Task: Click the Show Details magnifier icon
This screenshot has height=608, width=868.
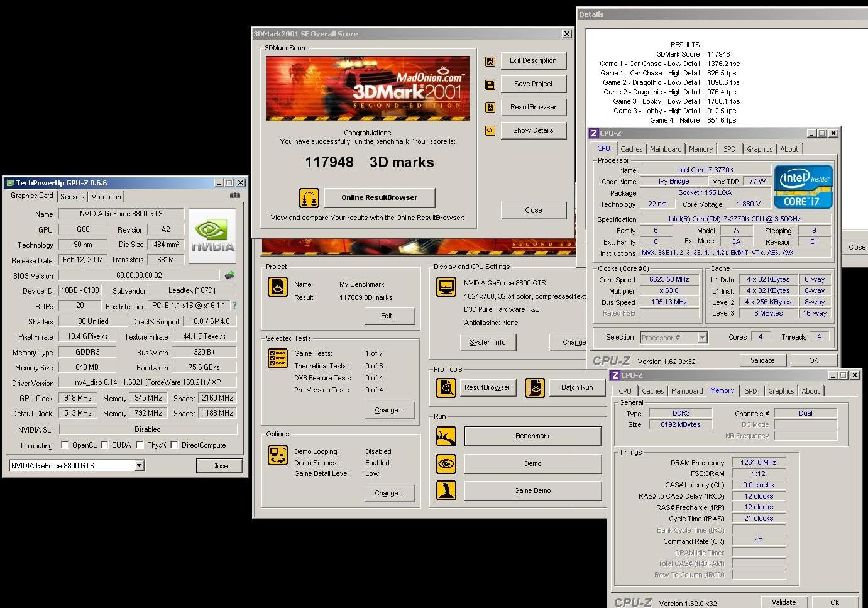Action: [x=490, y=131]
